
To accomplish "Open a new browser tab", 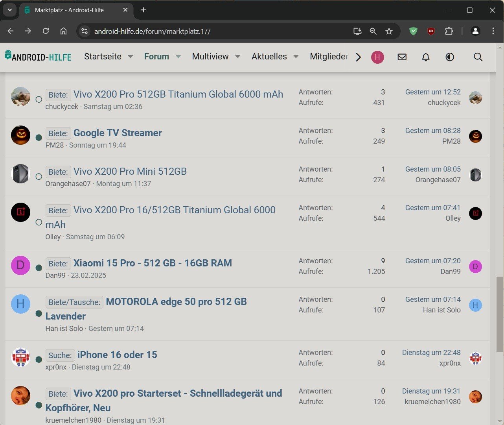I will pos(143,10).
